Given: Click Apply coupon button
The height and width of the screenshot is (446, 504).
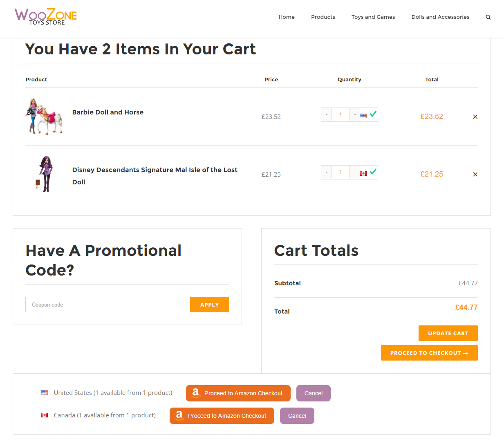Looking at the screenshot, I should (210, 305).
